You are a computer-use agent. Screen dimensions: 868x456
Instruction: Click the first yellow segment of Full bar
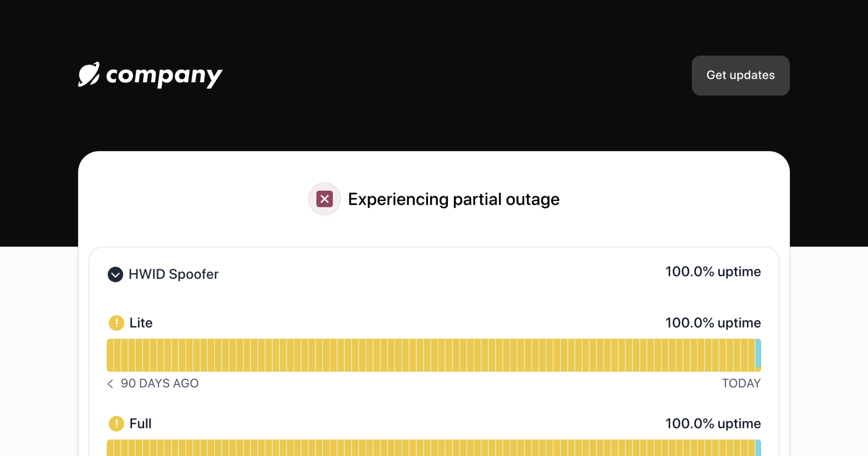coord(110,448)
